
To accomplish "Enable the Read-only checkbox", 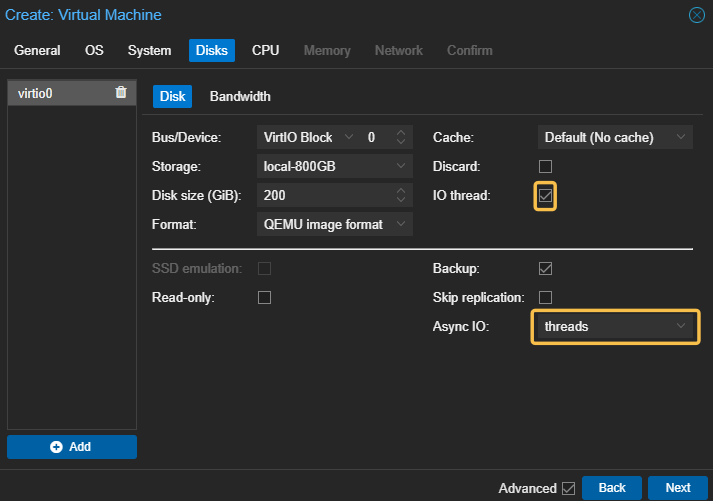I will (x=264, y=297).
